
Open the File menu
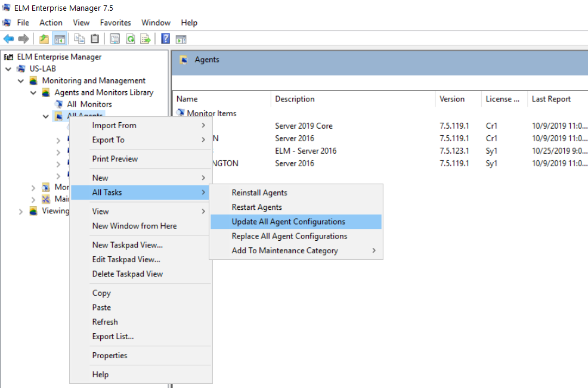click(x=23, y=23)
